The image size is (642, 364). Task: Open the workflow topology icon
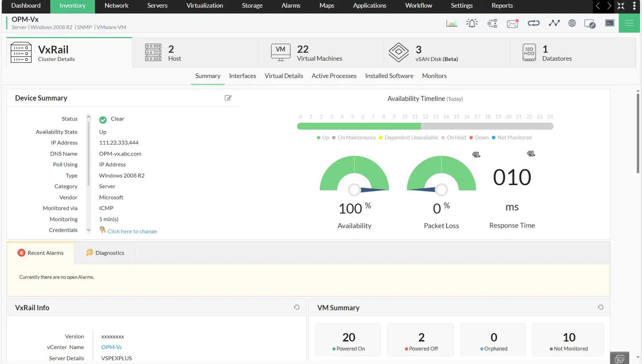[492, 23]
